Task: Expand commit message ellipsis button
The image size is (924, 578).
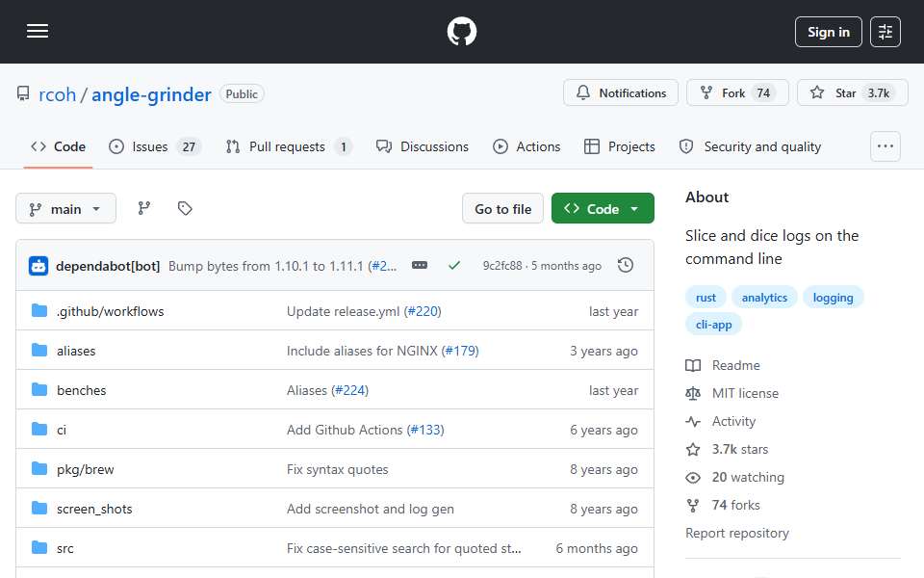Action: [420, 266]
